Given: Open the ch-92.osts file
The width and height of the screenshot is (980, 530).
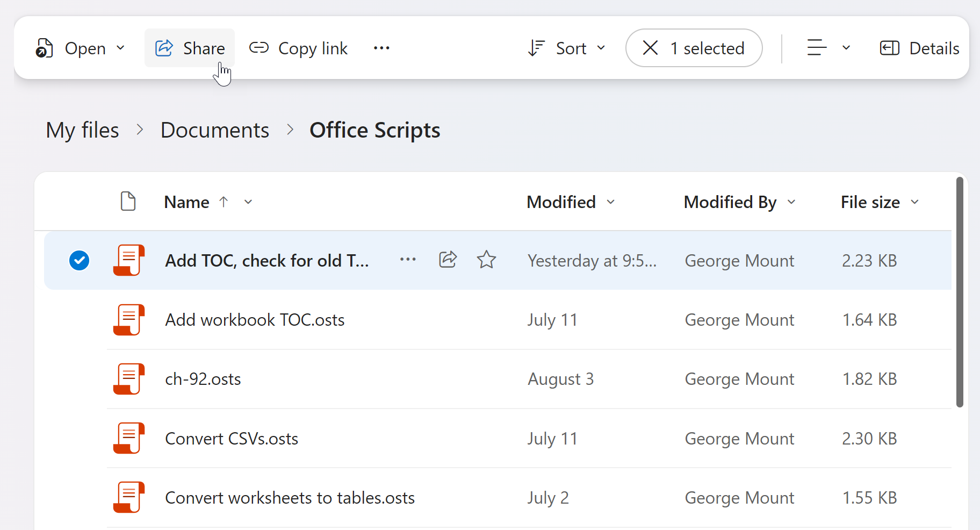Looking at the screenshot, I should (x=203, y=379).
